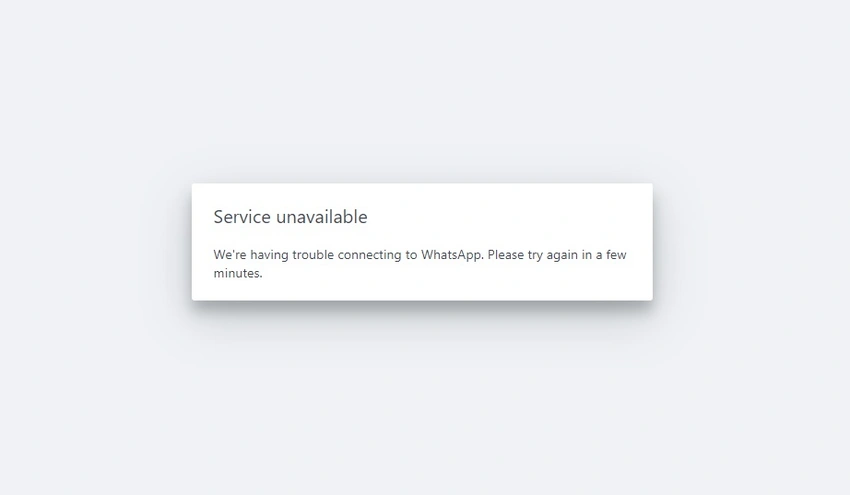Click the word "Please" in the message
The height and width of the screenshot is (495, 850).
coord(506,255)
